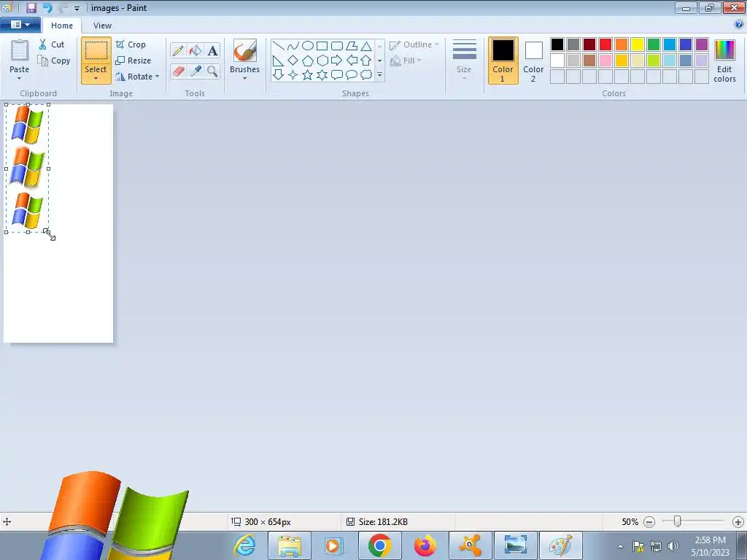This screenshot has height=560, width=747.
Task: Select the Left arrow shape
Action: [x=352, y=61]
